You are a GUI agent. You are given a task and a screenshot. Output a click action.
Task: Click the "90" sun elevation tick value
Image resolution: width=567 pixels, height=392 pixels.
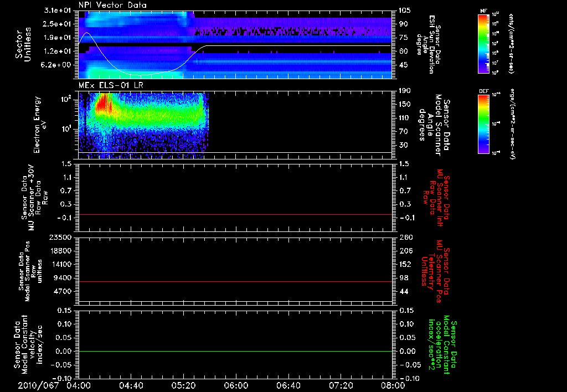[403, 24]
